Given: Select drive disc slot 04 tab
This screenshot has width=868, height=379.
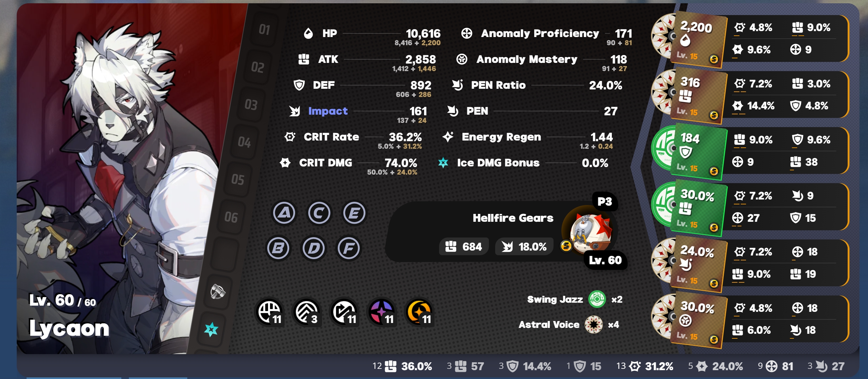Looking at the screenshot, I should 245,142.
